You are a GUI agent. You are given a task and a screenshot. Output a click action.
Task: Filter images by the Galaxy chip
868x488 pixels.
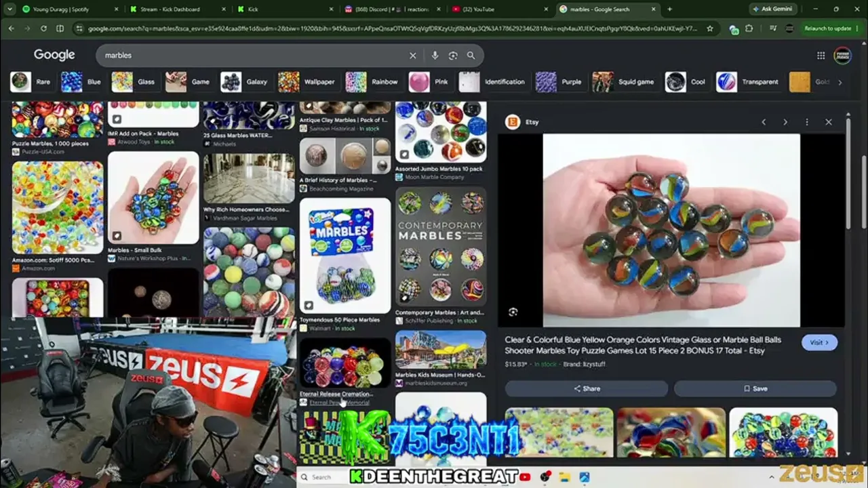point(244,82)
